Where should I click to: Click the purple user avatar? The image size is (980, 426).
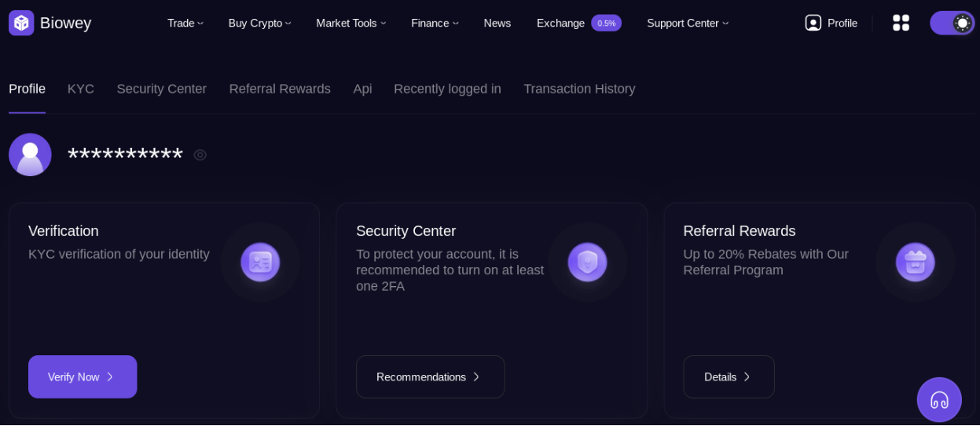coord(30,154)
